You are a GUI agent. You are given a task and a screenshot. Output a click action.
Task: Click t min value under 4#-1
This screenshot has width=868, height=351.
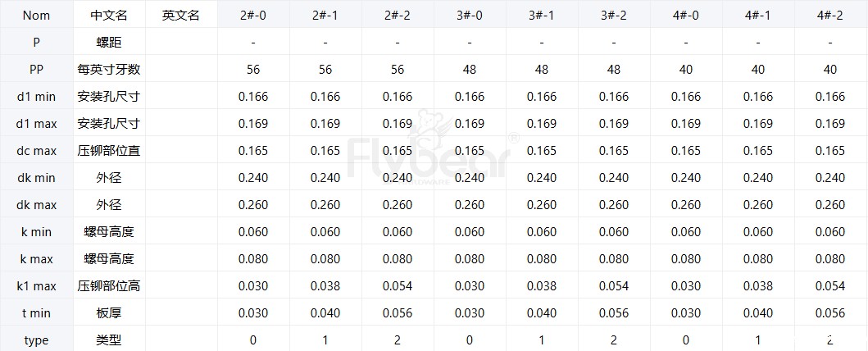758,313
